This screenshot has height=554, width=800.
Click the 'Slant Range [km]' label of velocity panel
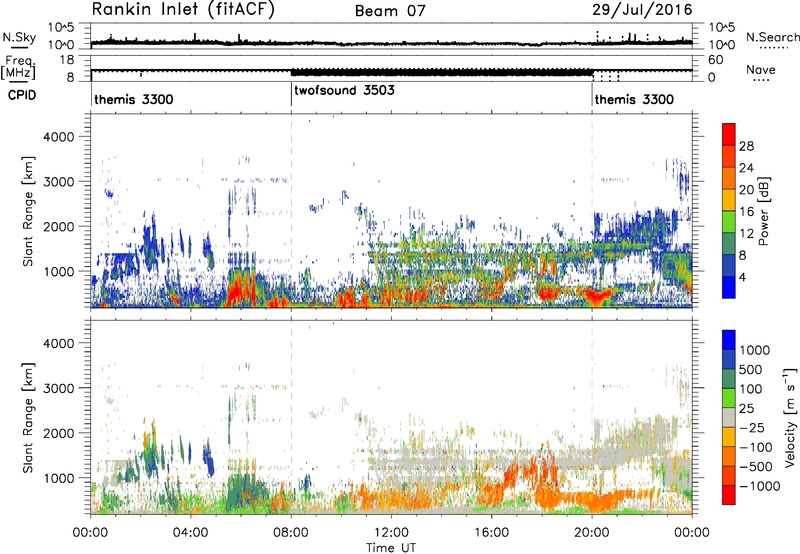pos(28,418)
